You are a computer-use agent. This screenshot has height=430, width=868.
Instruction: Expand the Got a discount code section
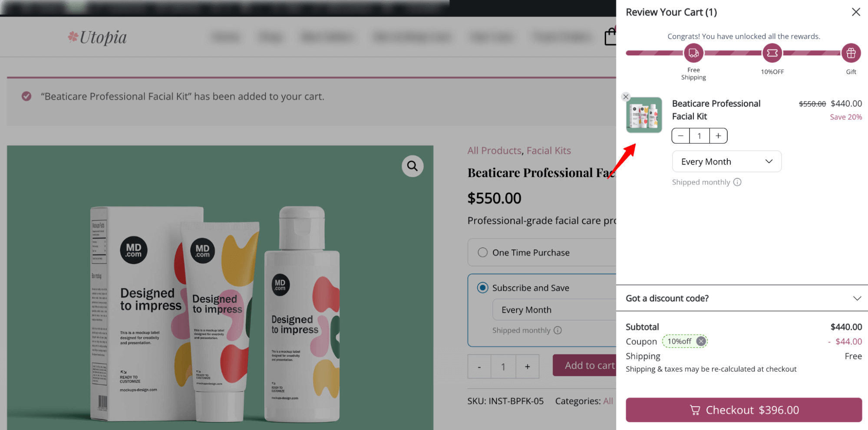point(856,298)
